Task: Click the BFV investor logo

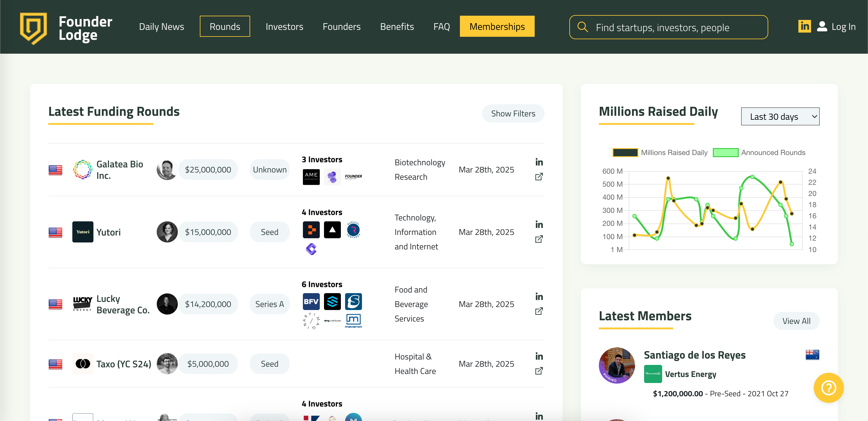Action: point(311,301)
